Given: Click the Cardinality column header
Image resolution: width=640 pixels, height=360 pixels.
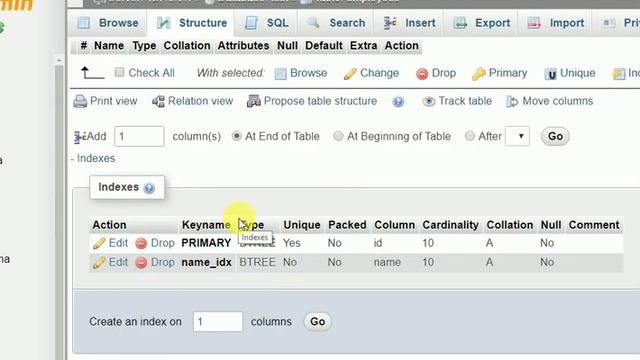Looking at the screenshot, I should click(450, 225).
